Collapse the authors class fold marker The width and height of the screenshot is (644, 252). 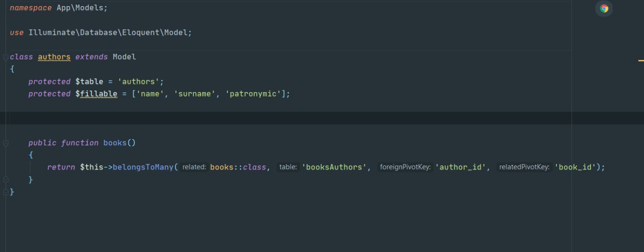(6, 57)
